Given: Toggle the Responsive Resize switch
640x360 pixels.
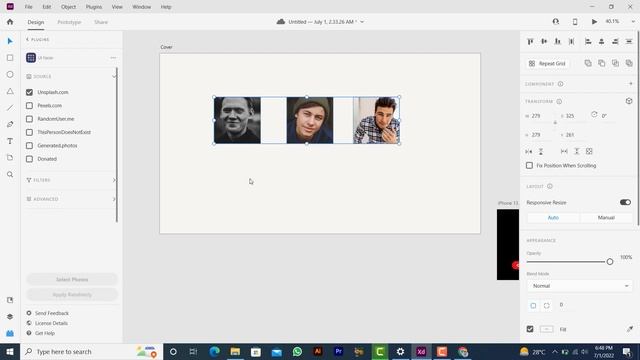Looking at the screenshot, I should pyautogui.click(x=625, y=202).
